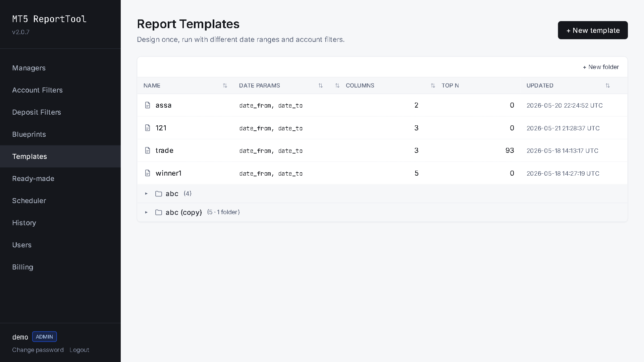Click the 2026-05-20 22:24:52 UTC timestamp
Viewport: 644px width, 362px height.
pos(565,106)
